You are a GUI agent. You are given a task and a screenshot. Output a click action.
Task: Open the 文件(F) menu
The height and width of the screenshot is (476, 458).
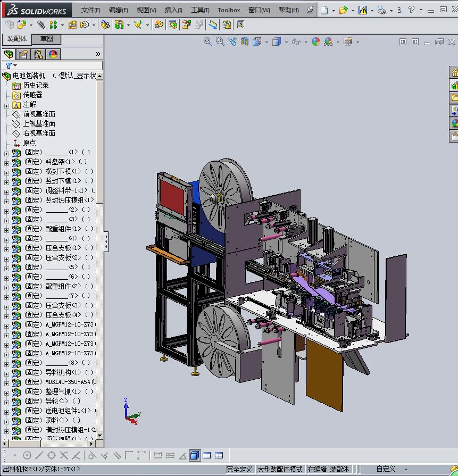[91, 10]
